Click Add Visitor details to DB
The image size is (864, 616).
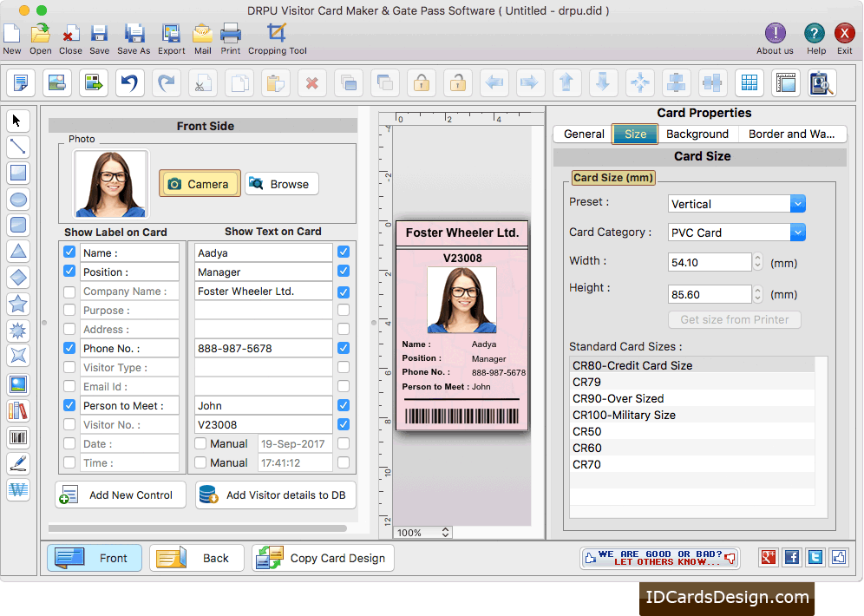(275, 495)
